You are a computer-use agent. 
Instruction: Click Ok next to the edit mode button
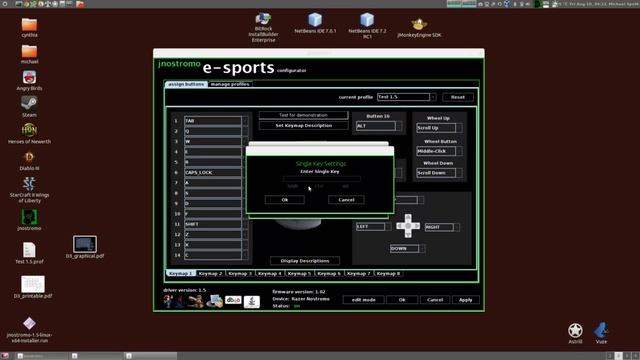click(402, 300)
